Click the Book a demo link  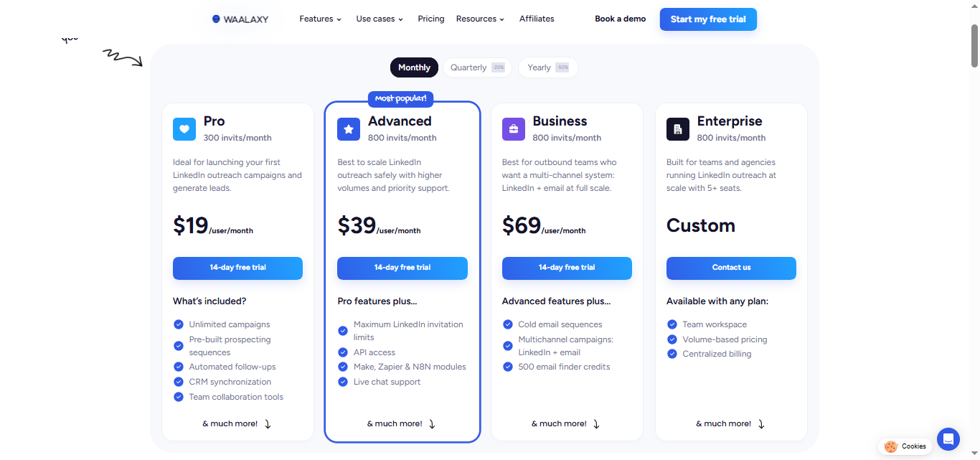pyautogui.click(x=621, y=19)
